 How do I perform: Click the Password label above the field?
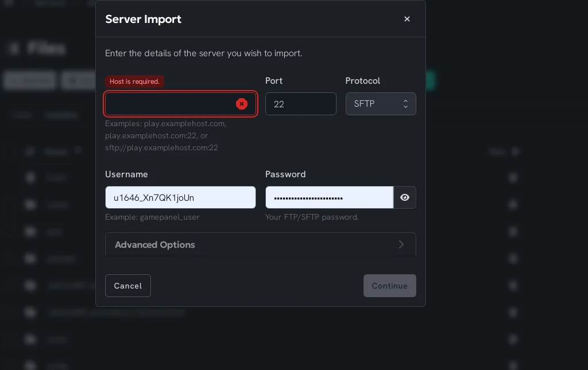click(285, 174)
